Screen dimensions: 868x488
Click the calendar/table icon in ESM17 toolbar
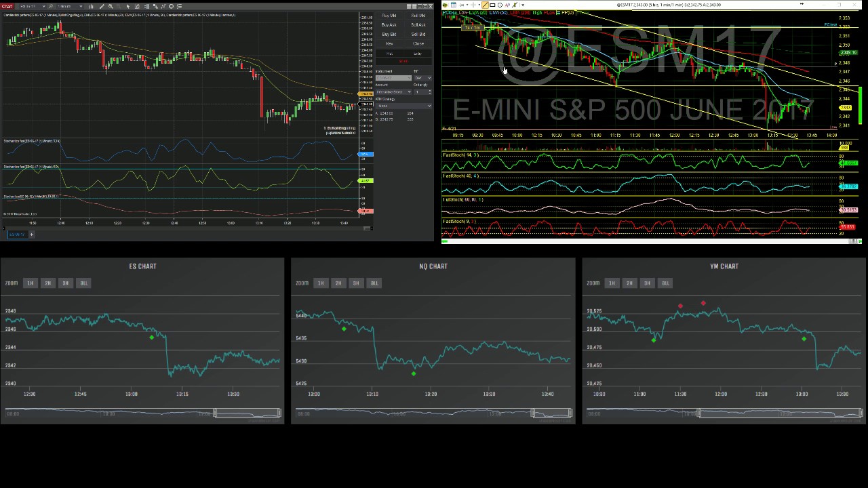(454, 5)
